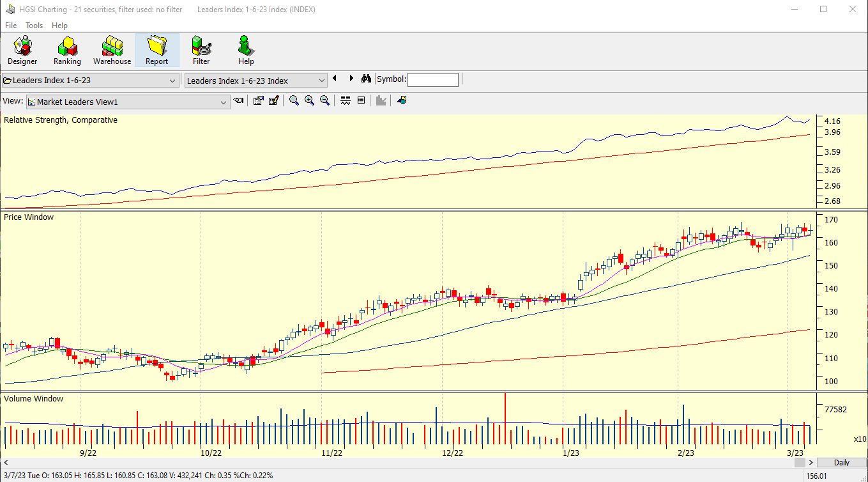868x482 pixels.
Task: Open the Warehouse tool
Action: 112,51
